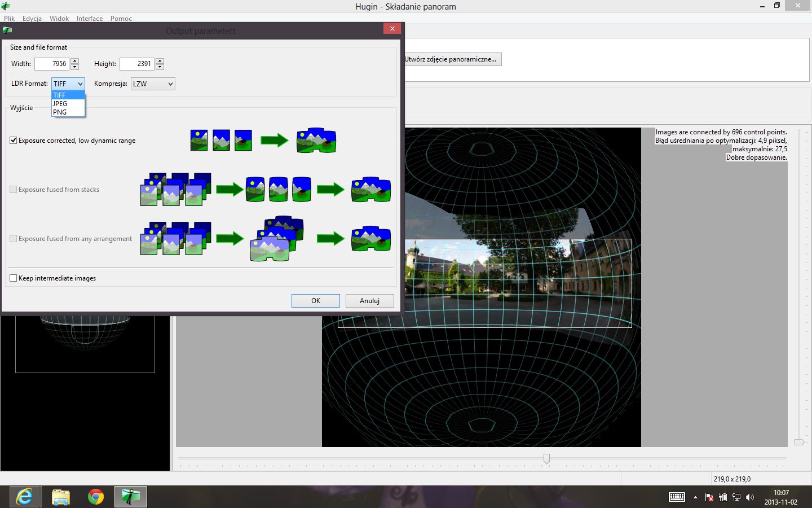Enable 'Keep intermediate images' checkbox
Screen dimensions: 812x508
coord(14,278)
